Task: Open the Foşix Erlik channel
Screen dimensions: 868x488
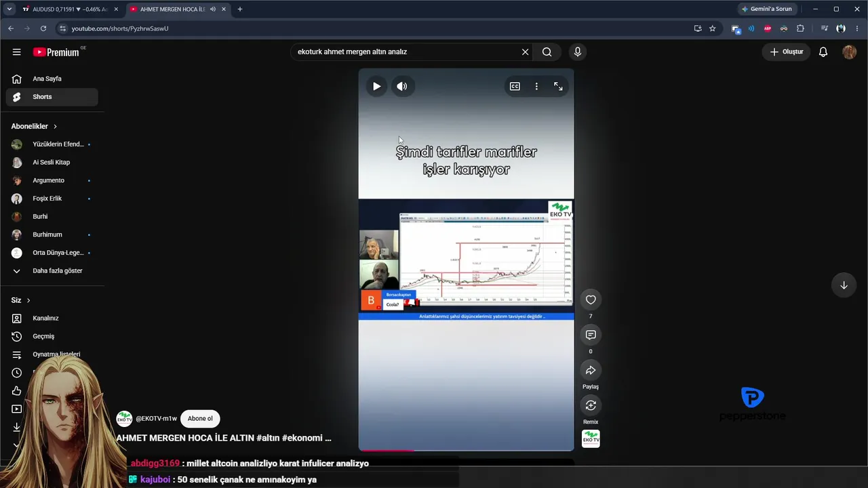Action: [x=52, y=199]
